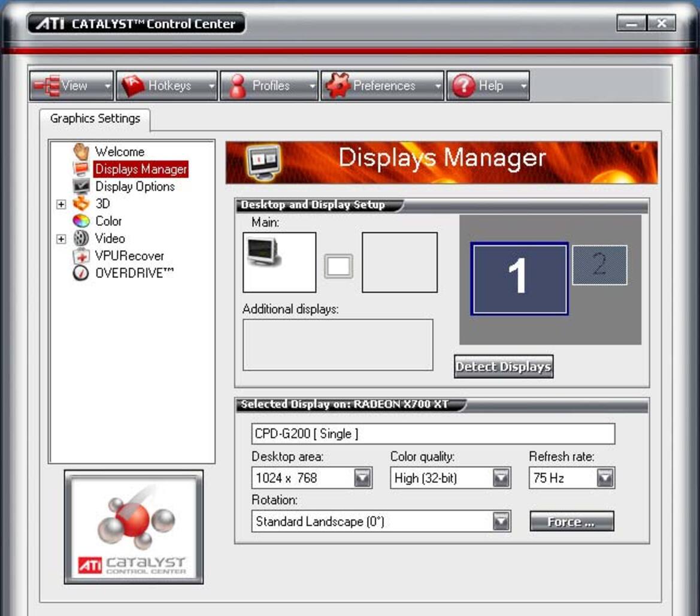This screenshot has height=616, width=700.
Task: Open the Profiles dropdown arrow
Action: (313, 86)
